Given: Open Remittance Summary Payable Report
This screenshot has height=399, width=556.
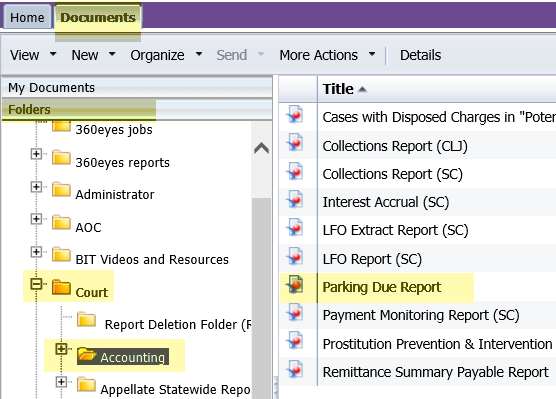Looking at the screenshot, I should (x=435, y=372).
